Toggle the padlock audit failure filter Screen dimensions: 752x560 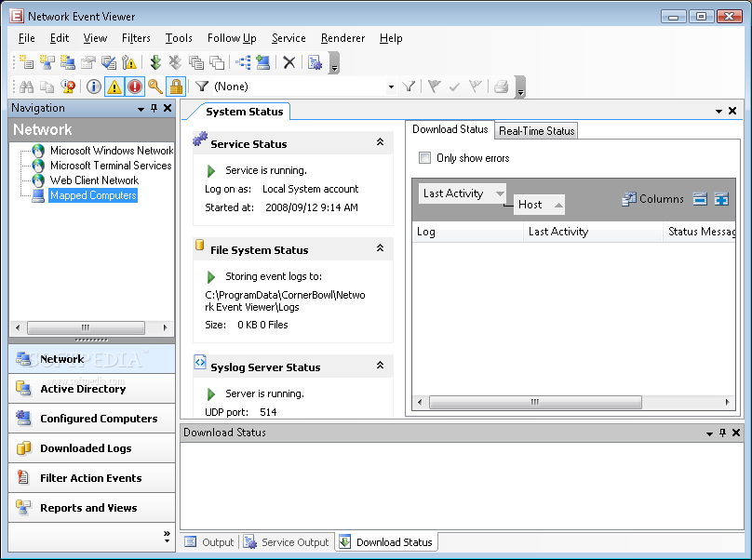tap(176, 87)
